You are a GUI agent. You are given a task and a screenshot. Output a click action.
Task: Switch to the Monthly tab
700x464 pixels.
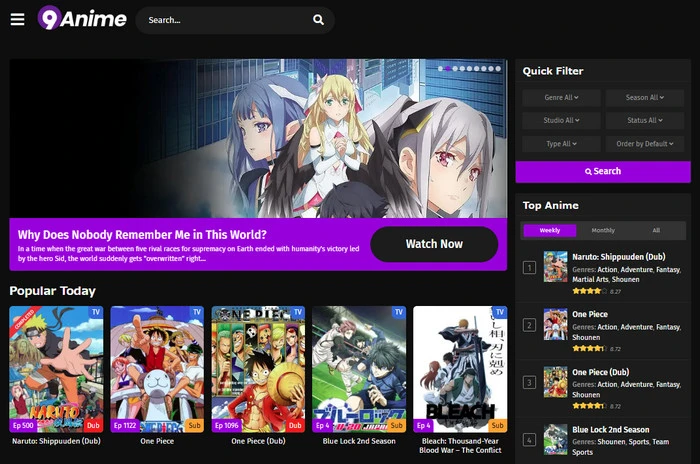[603, 230]
